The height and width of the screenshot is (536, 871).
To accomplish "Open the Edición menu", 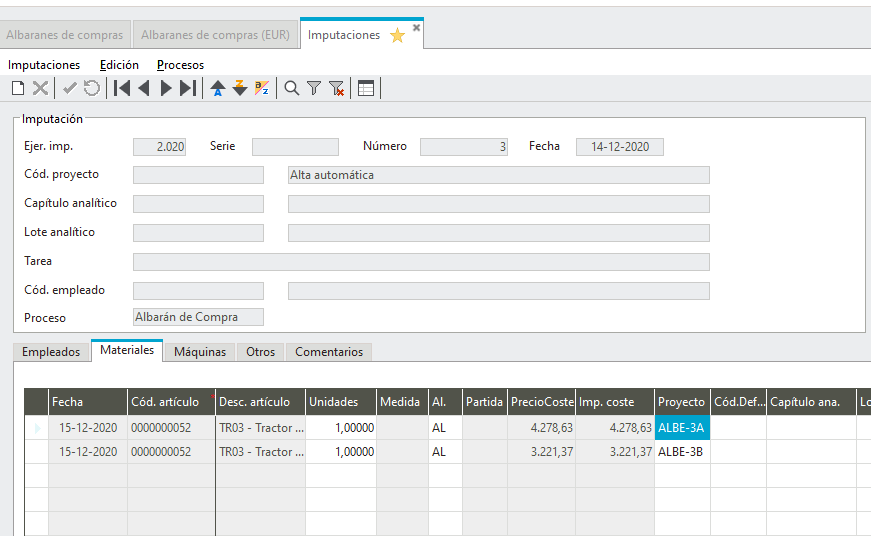I will (119, 65).
